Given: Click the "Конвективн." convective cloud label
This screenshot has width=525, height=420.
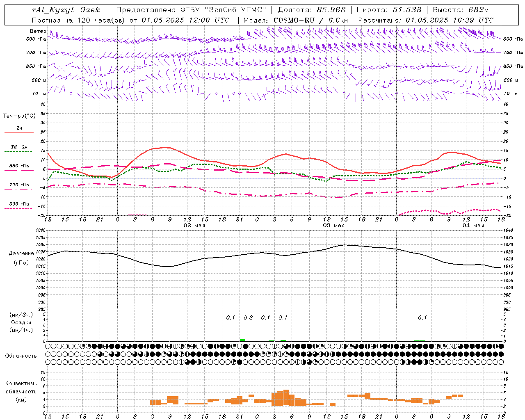Looking at the screenshot, I should click(x=21, y=383).
